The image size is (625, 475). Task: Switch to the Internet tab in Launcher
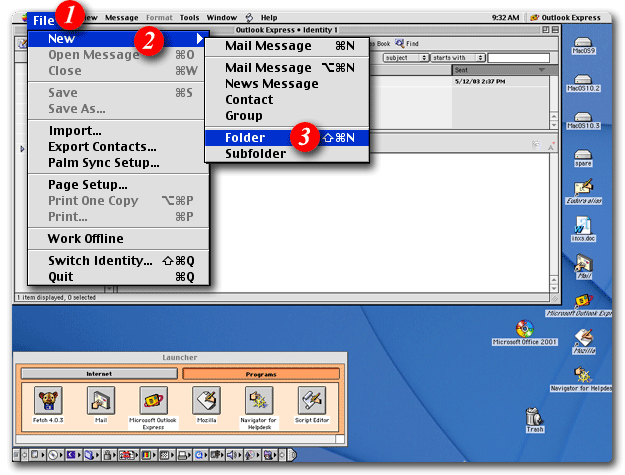[x=99, y=374]
